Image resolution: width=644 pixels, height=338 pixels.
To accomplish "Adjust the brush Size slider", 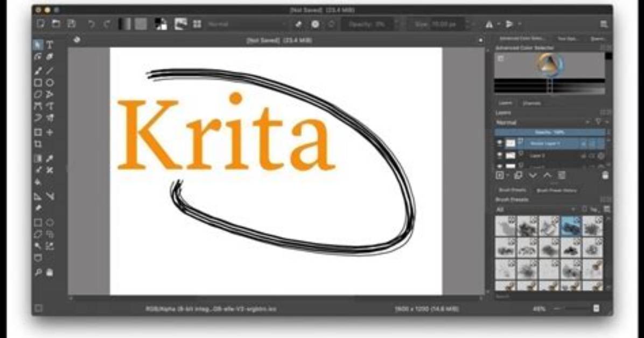I will [436, 24].
